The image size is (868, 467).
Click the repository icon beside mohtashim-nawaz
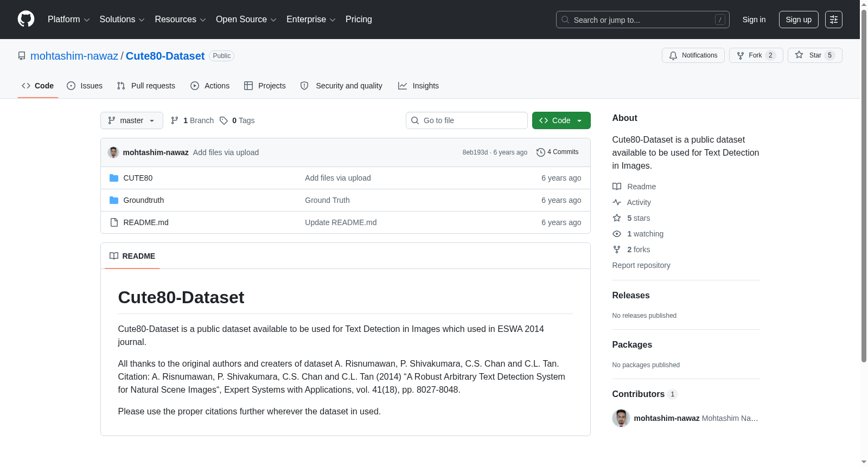point(22,56)
